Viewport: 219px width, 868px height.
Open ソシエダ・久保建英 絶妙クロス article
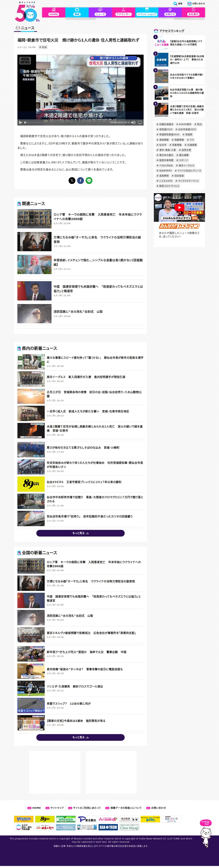80,688
